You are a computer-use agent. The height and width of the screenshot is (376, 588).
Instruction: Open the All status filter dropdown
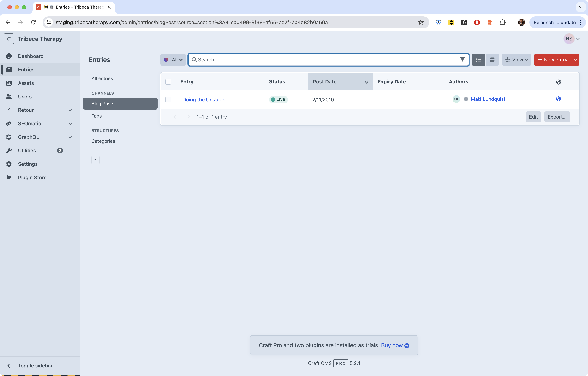point(173,60)
